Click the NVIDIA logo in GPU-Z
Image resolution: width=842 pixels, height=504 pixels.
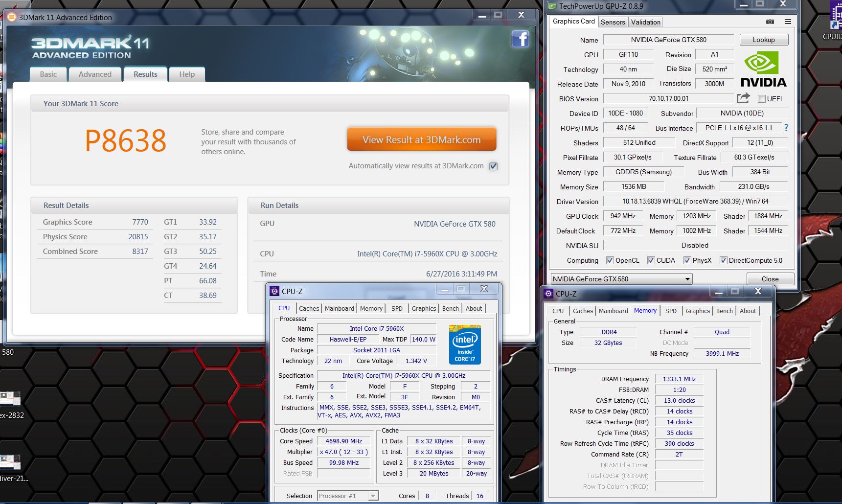(x=763, y=69)
